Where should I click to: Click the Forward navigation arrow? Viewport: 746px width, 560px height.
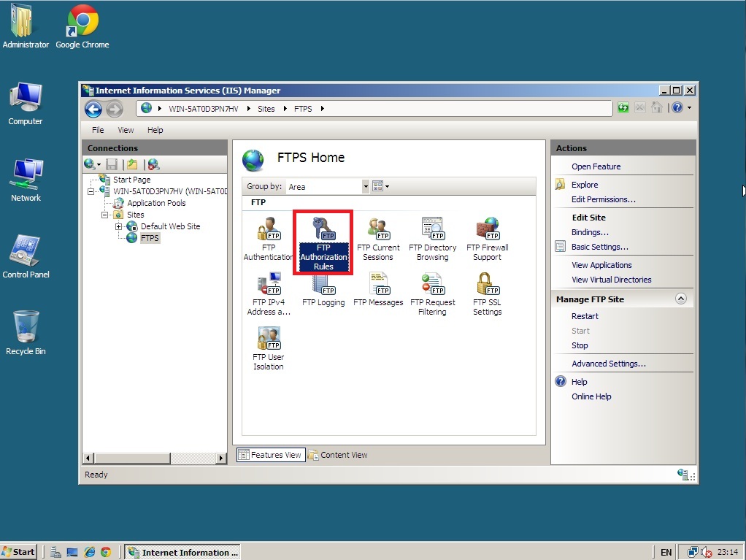[x=114, y=110]
